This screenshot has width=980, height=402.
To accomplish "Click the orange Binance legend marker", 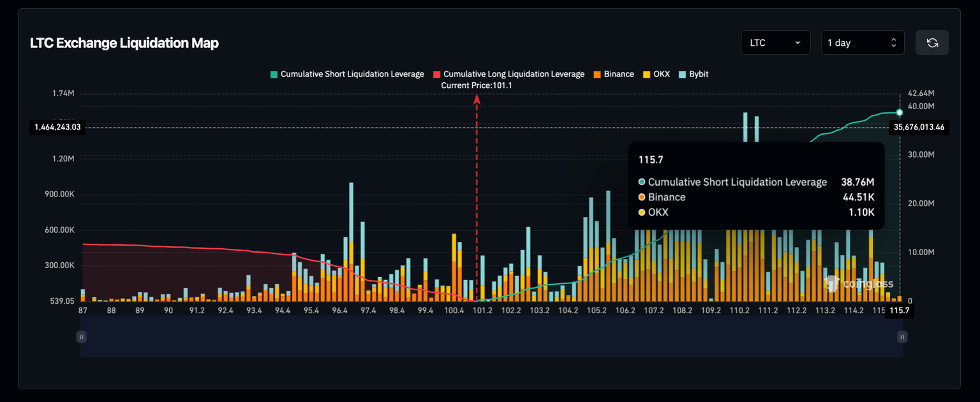I will (x=598, y=74).
